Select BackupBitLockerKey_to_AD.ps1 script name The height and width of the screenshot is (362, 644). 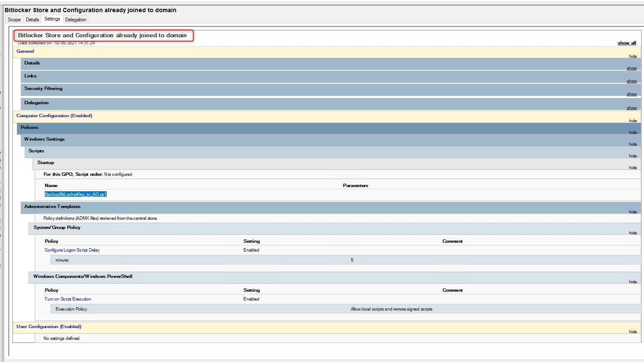[x=76, y=194]
